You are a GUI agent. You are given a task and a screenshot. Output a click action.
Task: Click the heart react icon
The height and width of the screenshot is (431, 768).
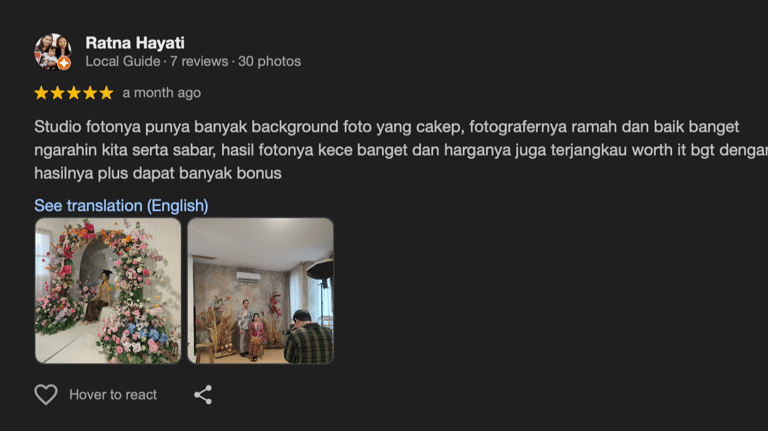click(x=46, y=394)
